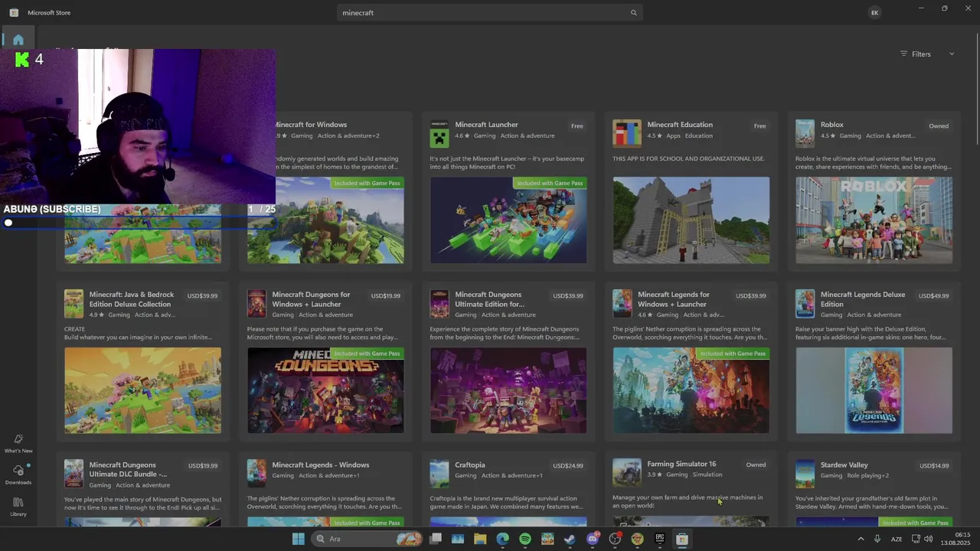Click the Craftopia app icon
980x551 pixels.
pyautogui.click(x=439, y=474)
